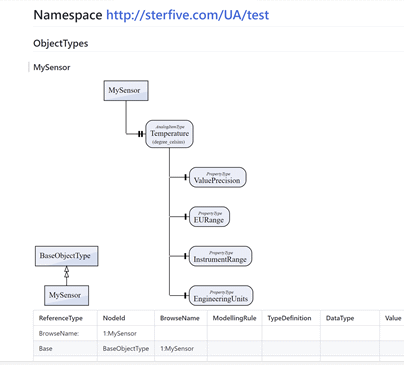Click the BrowseName column header
Image resolution: width=404 pixels, height=365 pixels.
click(x=180, y=318)
